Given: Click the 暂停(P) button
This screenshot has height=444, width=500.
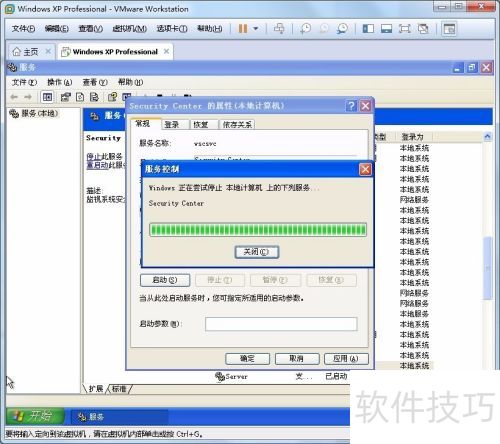Looking at the screenshot, I should 275,280.
